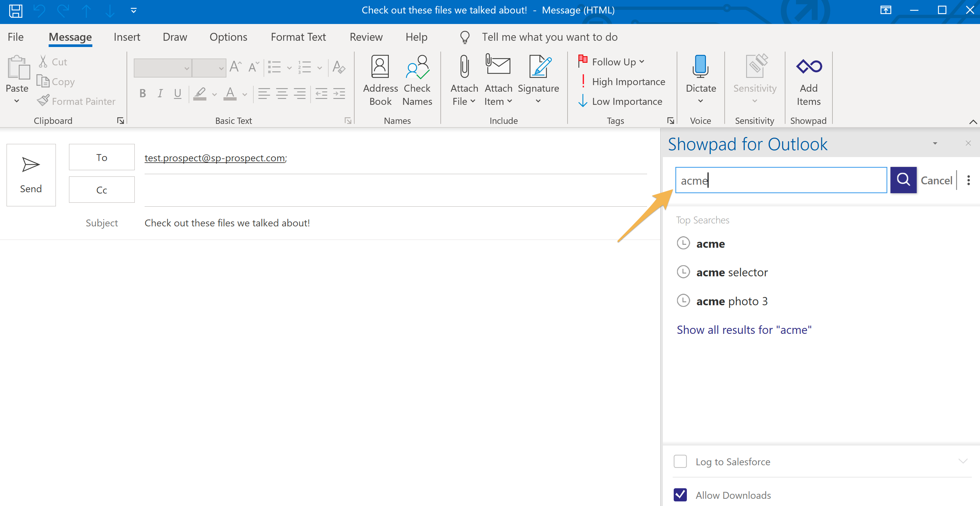Screen dimensions: 980x506
Task: Check the Log to Salesforce checkbox
Action: [680, 462]
